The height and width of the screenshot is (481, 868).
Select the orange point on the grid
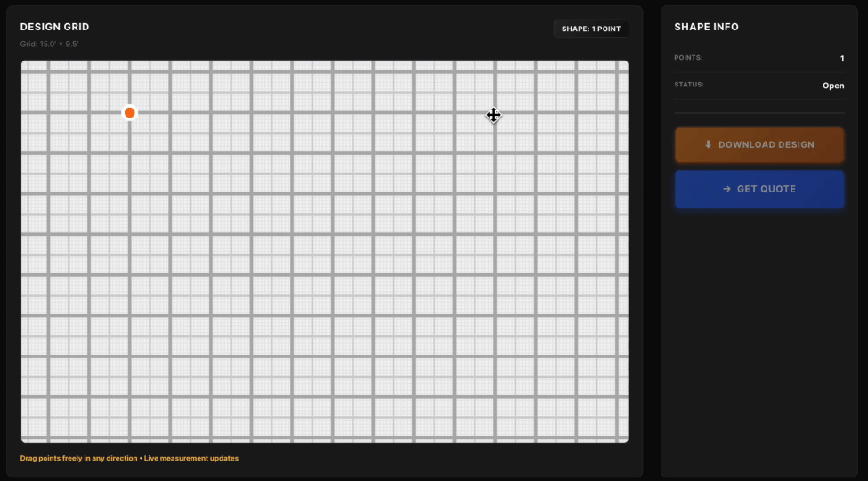(x=129, y=112)
